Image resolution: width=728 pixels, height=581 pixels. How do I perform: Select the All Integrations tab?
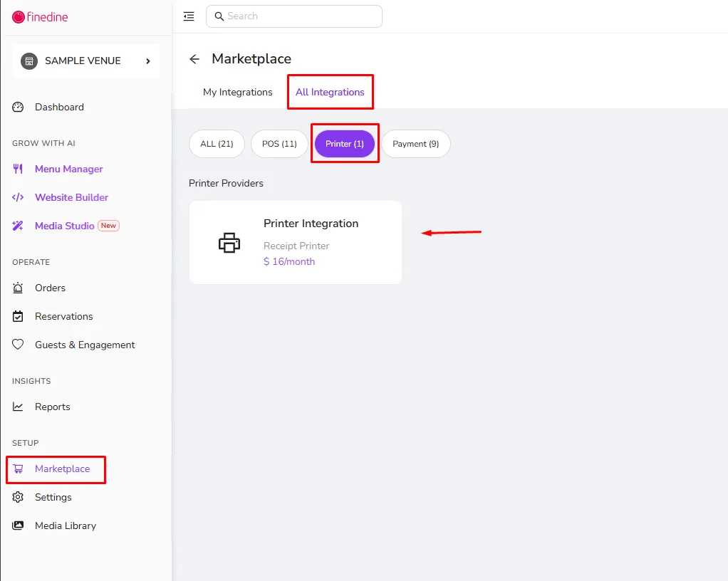[x=330, y=92]
